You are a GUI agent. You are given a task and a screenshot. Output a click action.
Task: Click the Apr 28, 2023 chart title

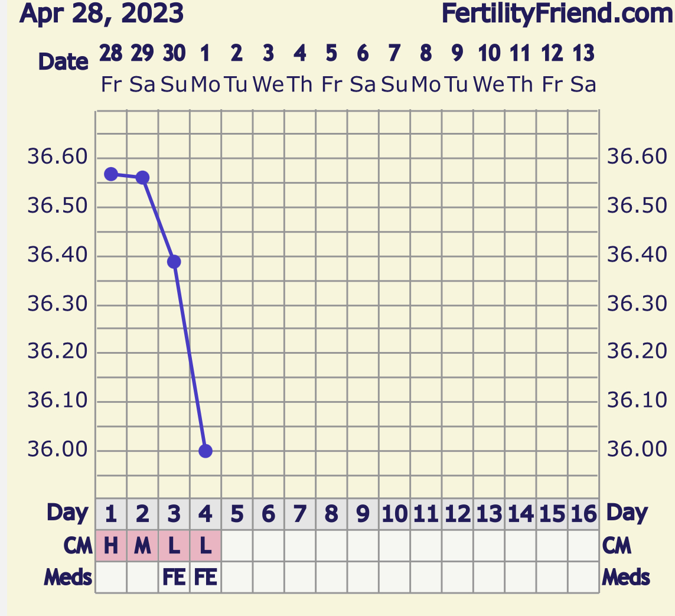pyautogui.click(x=102, y=14)
